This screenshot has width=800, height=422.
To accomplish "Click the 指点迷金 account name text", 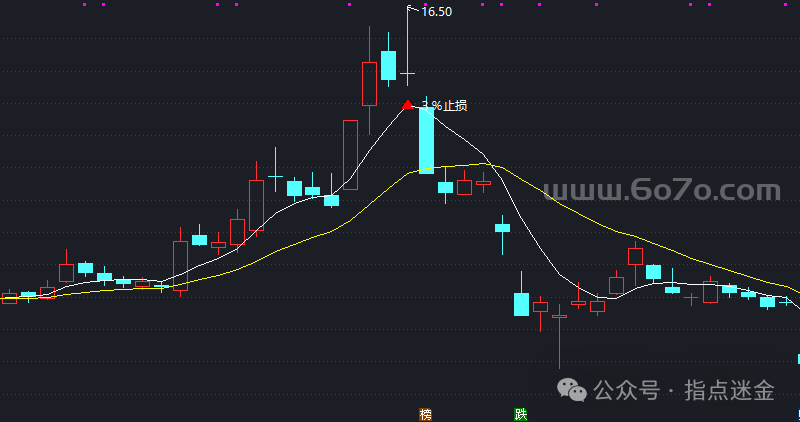I will click(x=729, y=391).
